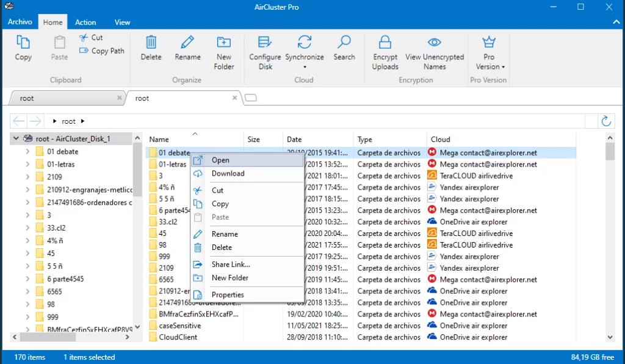The width and height of the screenshot is (625, 364).
Task: Click Encrypt Uploads padlock icon
Action: click(385, 43)
